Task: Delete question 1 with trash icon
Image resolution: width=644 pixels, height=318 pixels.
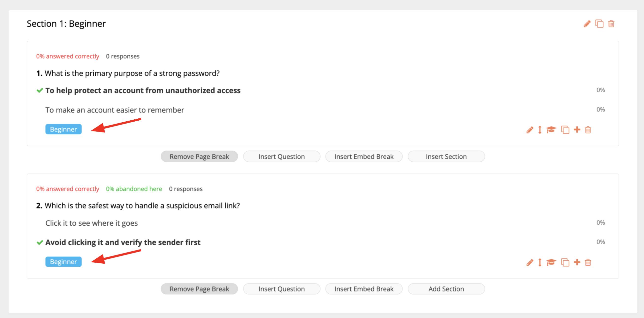Action: [x=588, y=130]
